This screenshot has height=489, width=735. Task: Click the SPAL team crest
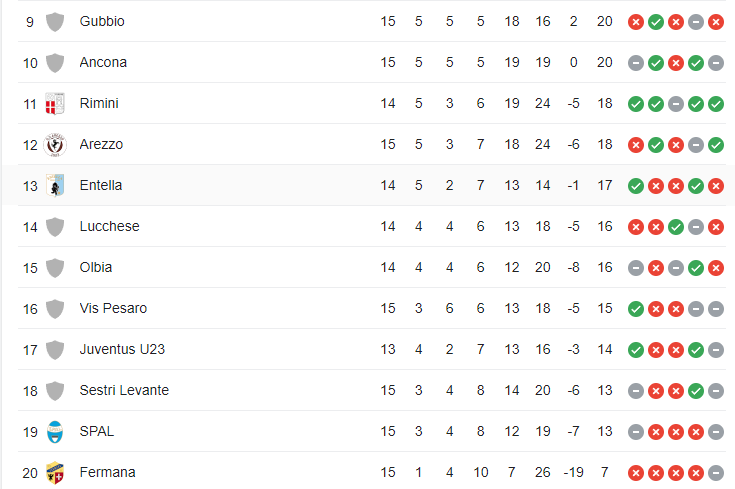pyautogui.click(x=55, y=431)
